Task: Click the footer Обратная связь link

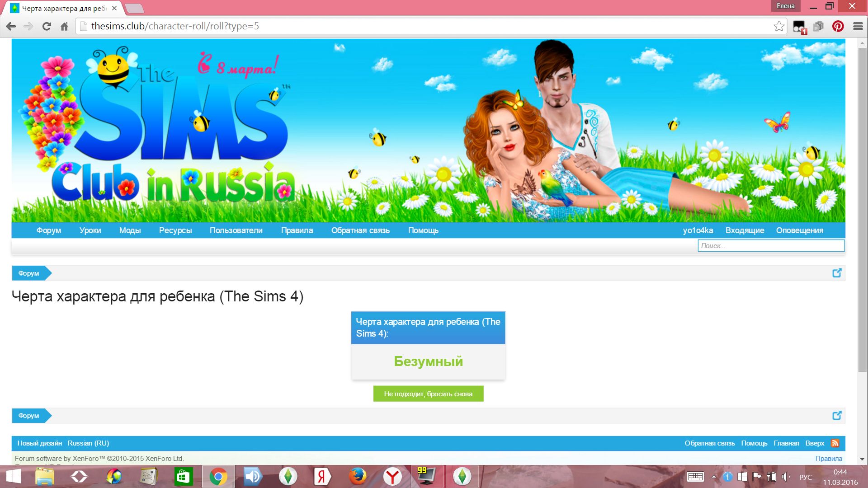Action: (709, 443)
